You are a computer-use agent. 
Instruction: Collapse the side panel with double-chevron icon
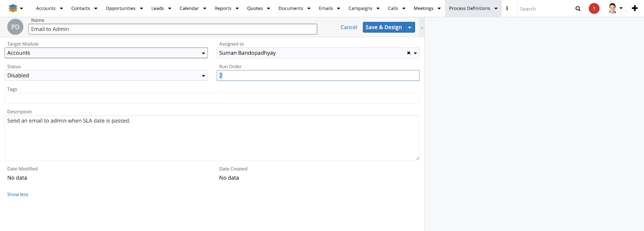422,28
